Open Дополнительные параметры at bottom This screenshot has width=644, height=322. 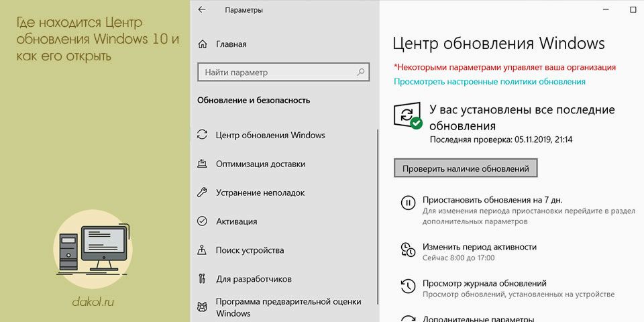(478, 319)
